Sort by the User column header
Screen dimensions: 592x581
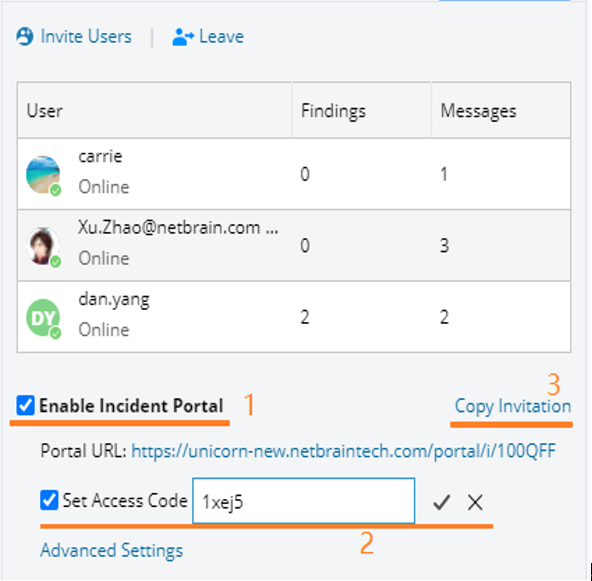154,111
